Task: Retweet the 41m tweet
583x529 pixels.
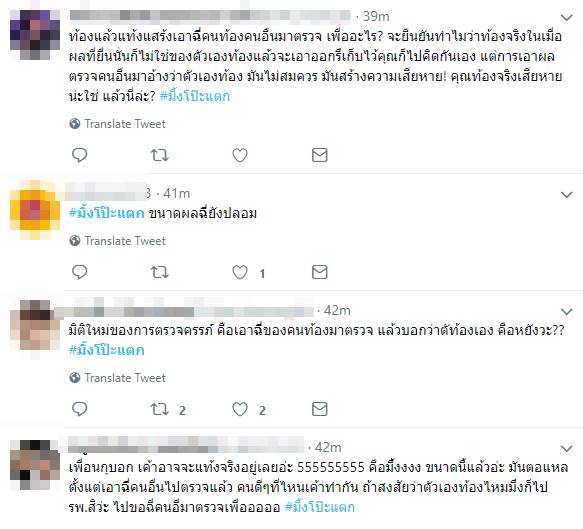Action: 160,272
